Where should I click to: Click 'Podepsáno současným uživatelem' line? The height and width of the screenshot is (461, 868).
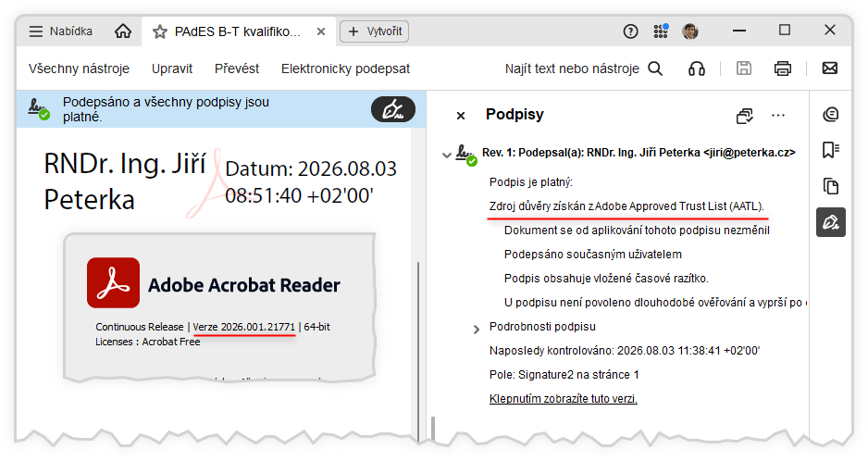point(593,255)
